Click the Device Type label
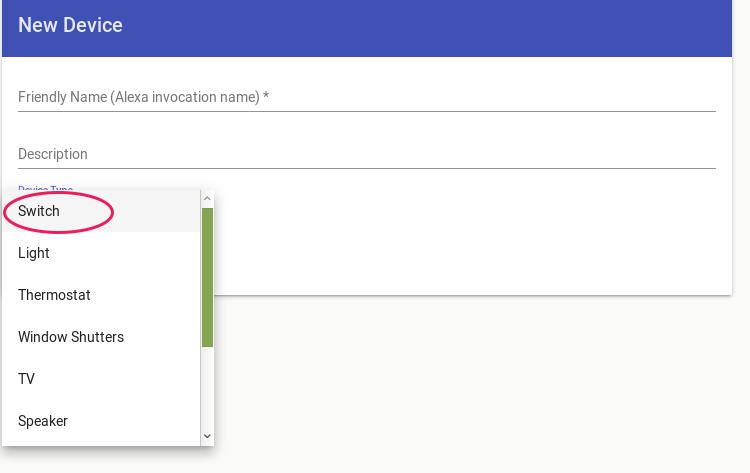The width and height of the screenshot is (750, 473). (x=45, y=188)
